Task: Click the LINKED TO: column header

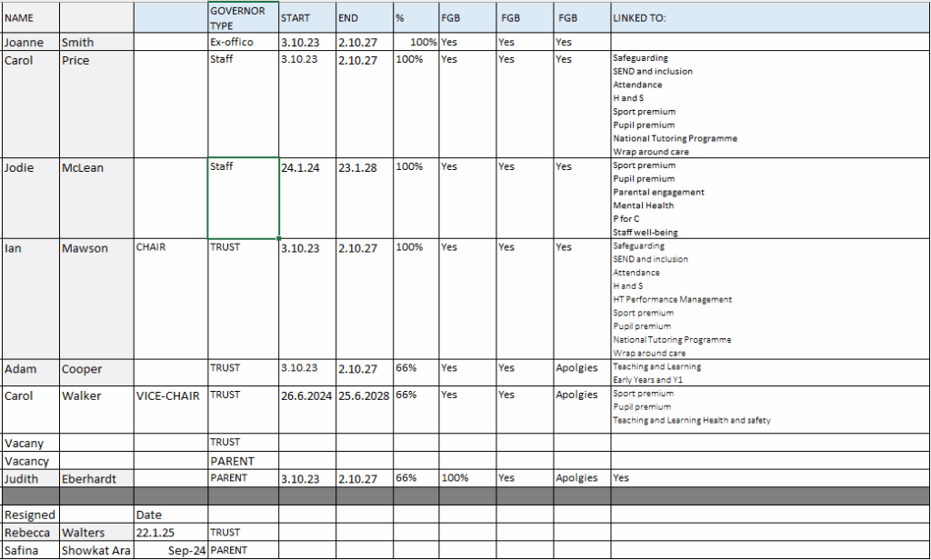Action: (768, 18)
